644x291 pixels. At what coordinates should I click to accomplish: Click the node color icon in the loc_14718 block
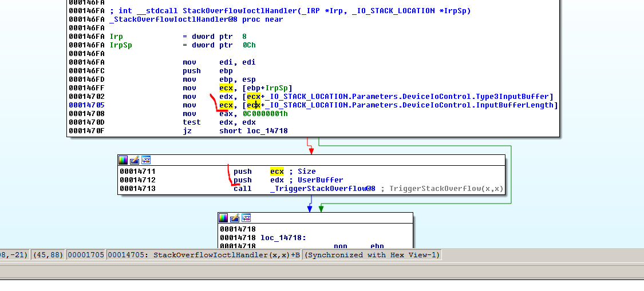coord(223,218)
